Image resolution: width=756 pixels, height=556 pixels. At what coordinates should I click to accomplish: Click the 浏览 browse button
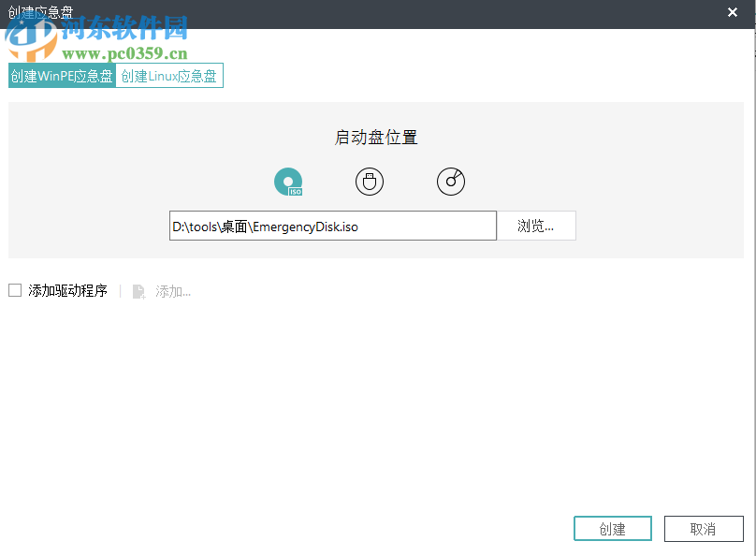point(536,225)
